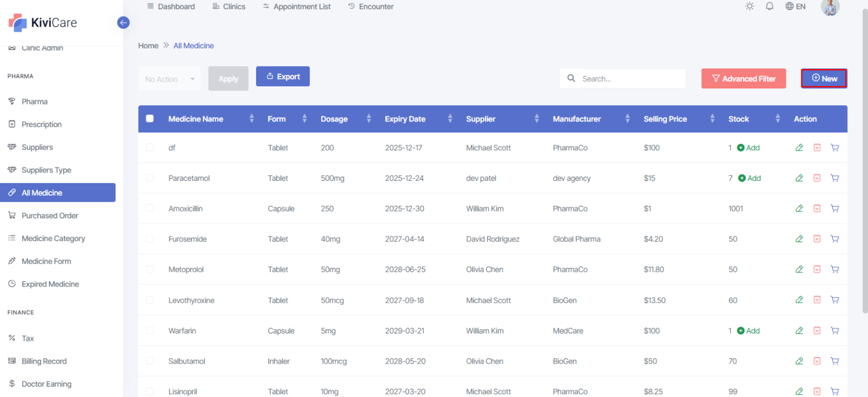The height and width of the screenshot is (397, 868).
Task: Toggle the light/dark theme sun icon
Action: click(750, 7)
